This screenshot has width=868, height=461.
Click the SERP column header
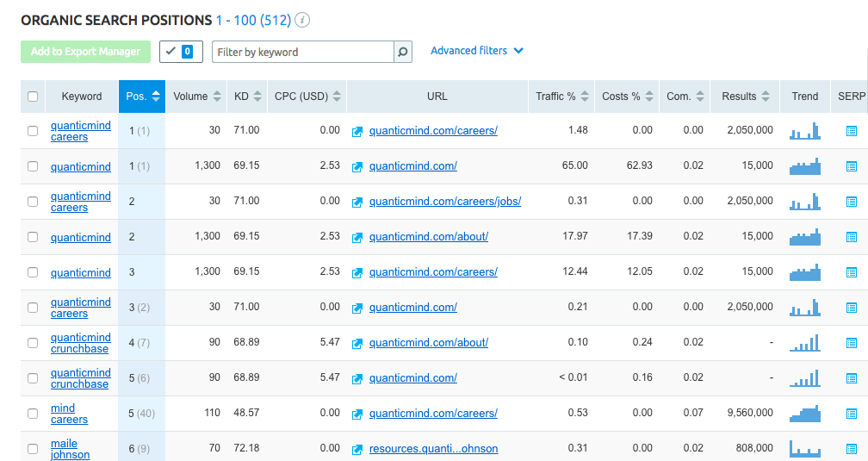[x=852, y=97]
